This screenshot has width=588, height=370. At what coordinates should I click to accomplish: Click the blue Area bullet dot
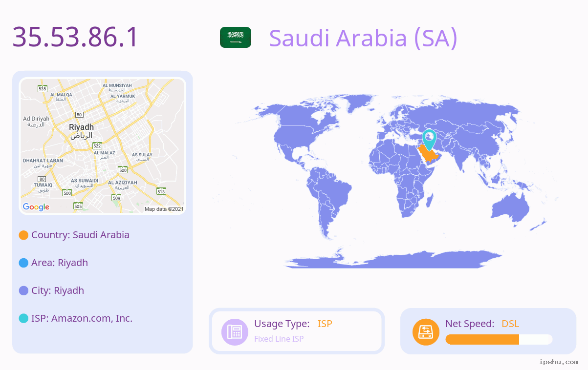(23, 263)
